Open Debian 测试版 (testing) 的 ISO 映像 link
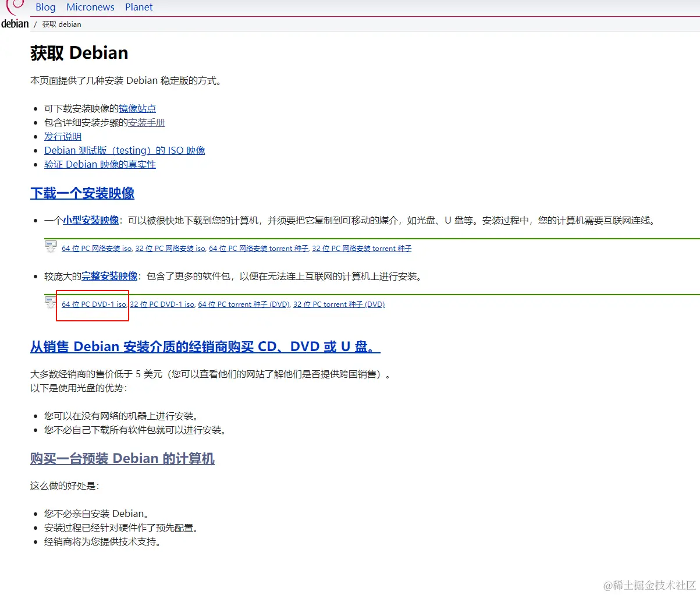700x595 pixels. tap(125, 150)
